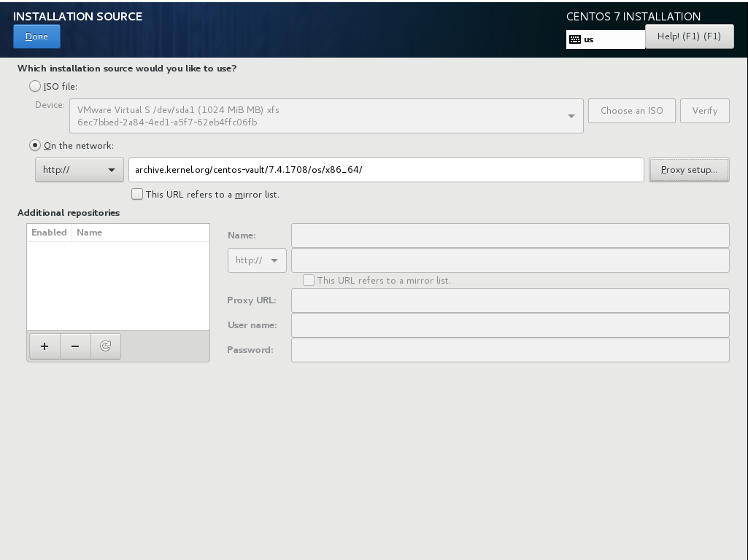Add a repository with the plus icon
Viewport: 748px width, 560px height.
45,346
